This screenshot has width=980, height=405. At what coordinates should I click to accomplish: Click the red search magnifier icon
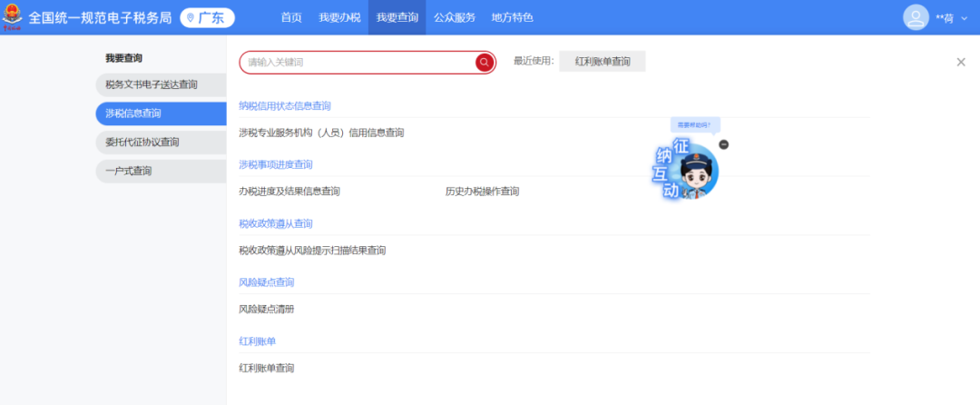pyautogui.click(x=485, y=62)
